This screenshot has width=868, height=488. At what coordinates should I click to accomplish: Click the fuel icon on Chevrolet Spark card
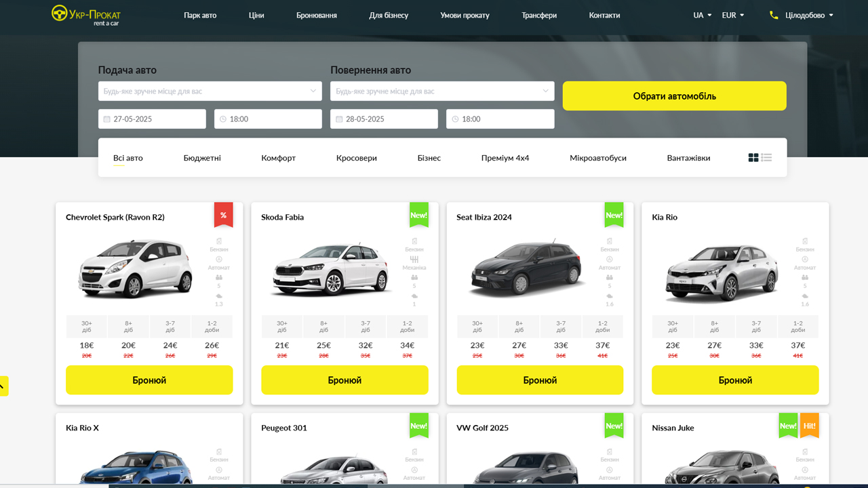219,241
